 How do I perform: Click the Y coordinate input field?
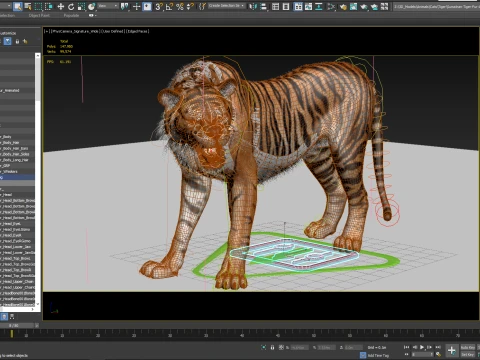tap(326, 347)
